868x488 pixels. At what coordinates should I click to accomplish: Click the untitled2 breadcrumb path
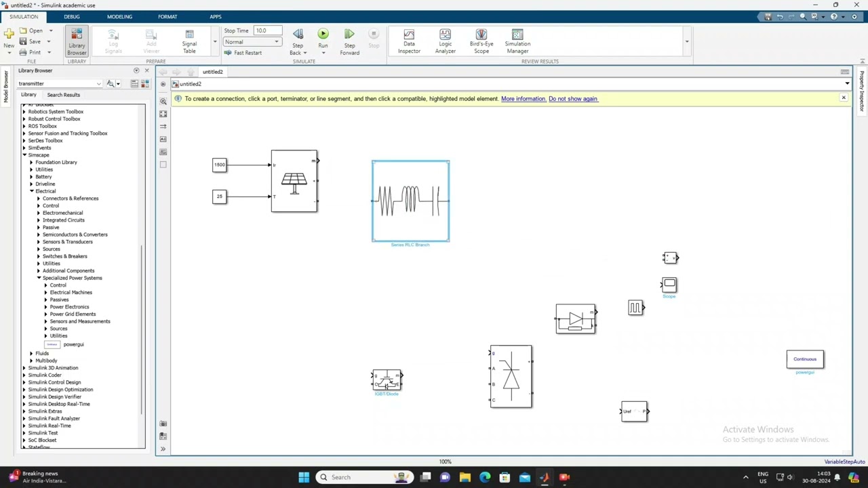tap(191, 84)
